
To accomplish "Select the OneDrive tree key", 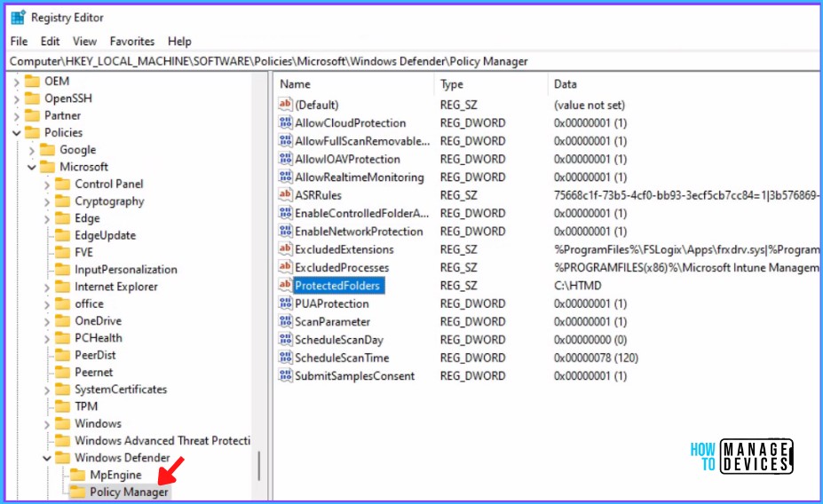I will [x=99, y=321].
